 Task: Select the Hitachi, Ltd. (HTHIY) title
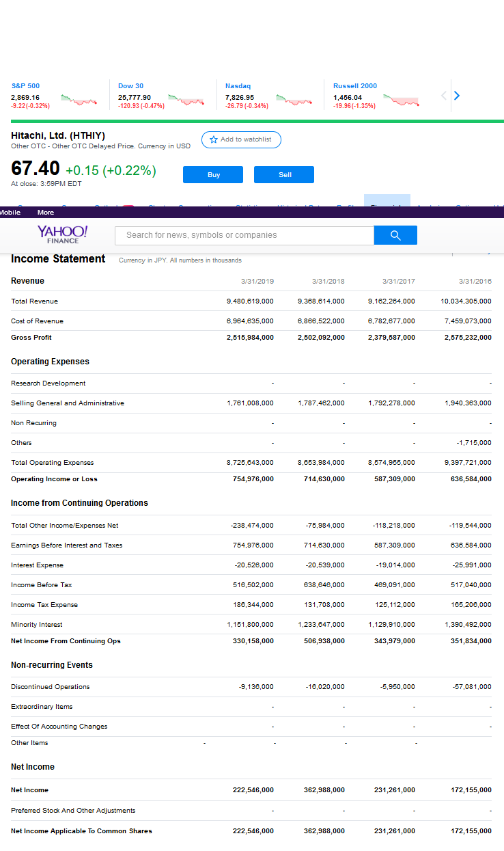(x=58, y=135)
